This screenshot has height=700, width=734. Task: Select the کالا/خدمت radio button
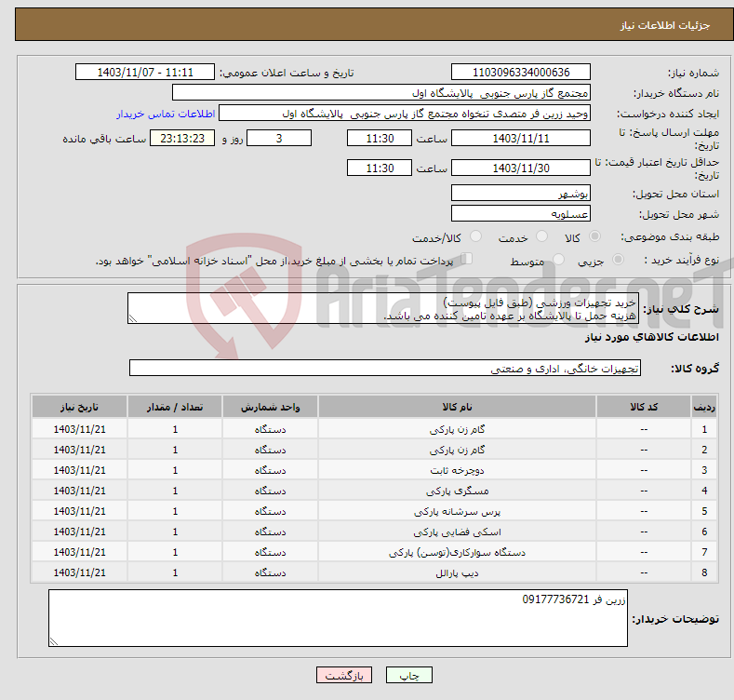tap(475, 236)
